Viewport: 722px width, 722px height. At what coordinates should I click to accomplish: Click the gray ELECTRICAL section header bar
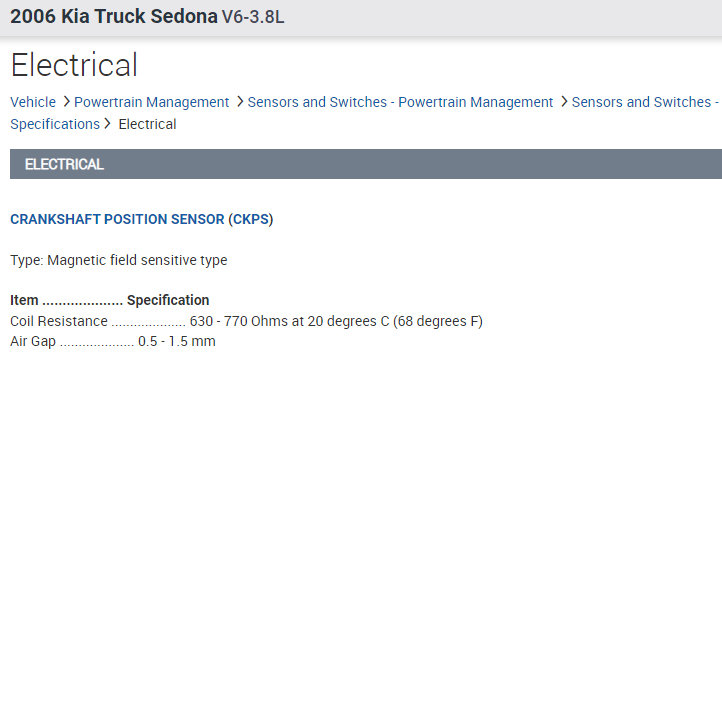pyautogui.click(x=366, y=164)
